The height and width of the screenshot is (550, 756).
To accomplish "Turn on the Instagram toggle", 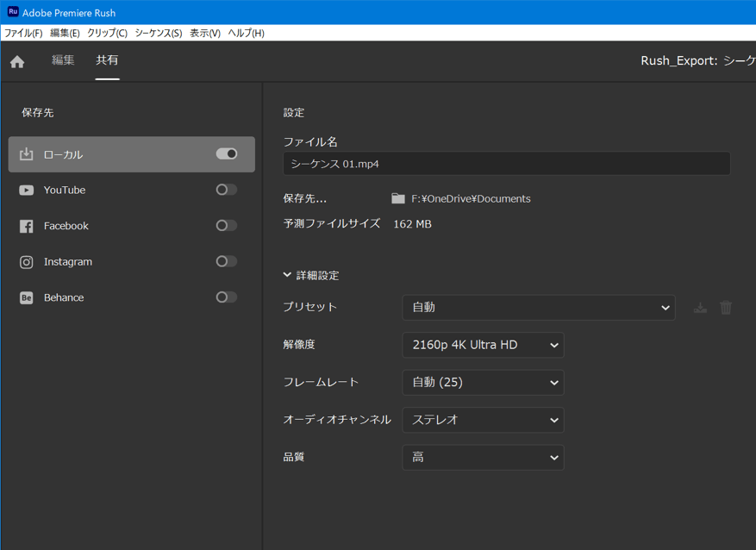I will 227,261.
